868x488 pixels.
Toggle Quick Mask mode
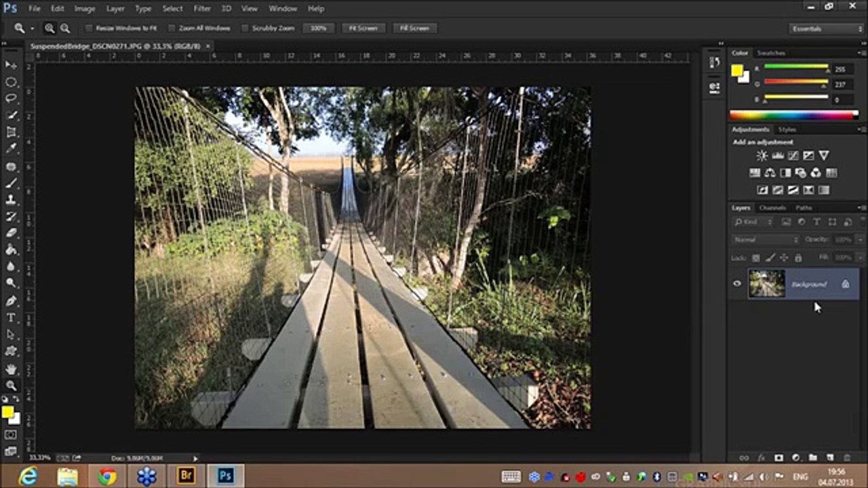pos(11,434)
